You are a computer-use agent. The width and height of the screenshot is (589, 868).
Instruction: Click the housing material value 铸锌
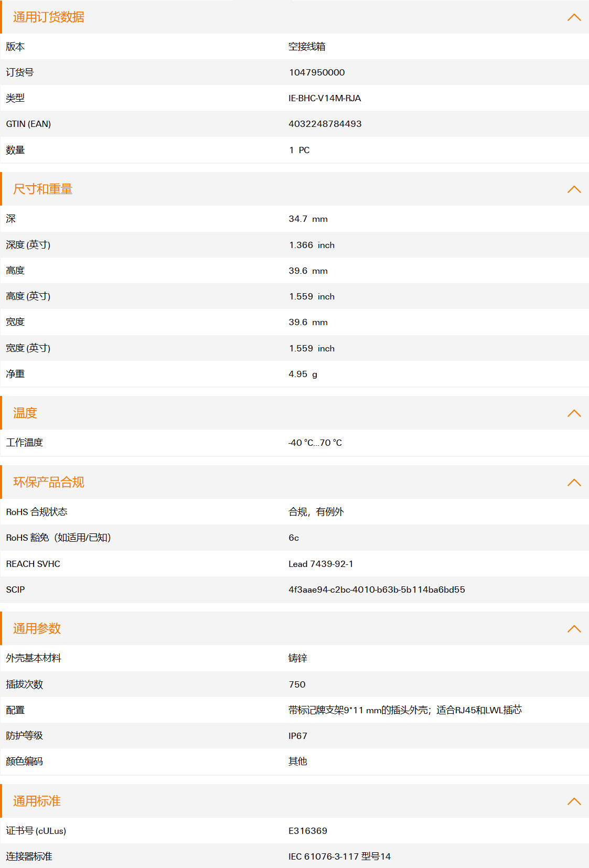pos(298,658)
